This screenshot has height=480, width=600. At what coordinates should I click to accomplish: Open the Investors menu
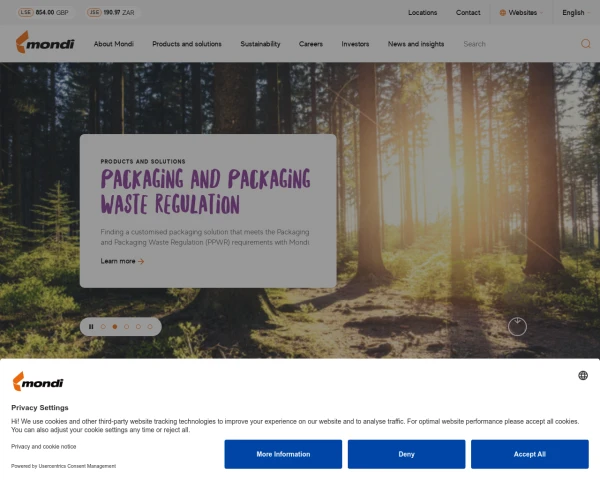pyautogui.click(x=355, y=44)
